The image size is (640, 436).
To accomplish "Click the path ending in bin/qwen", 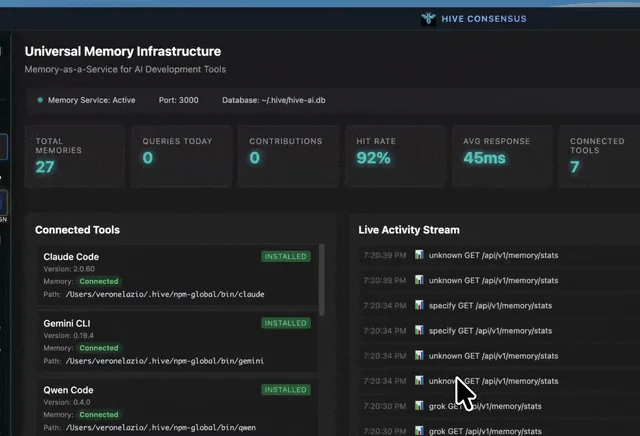I will (x=161, y=427).
